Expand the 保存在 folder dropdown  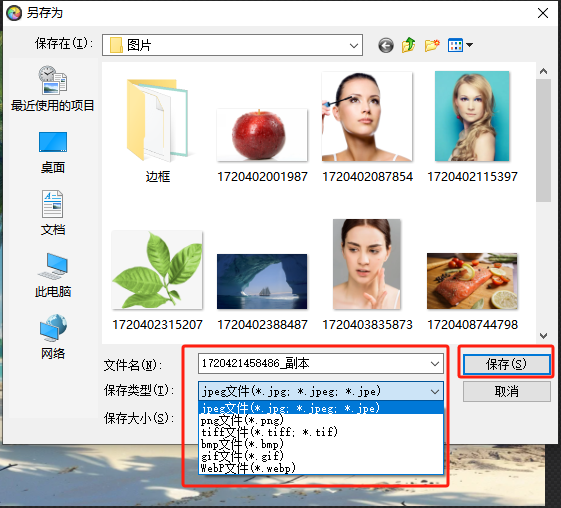point(354,45)
